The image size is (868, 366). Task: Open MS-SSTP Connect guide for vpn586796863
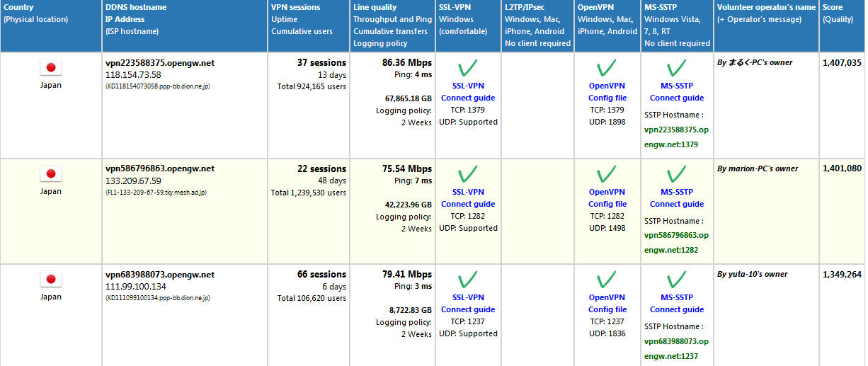(677, 204)
